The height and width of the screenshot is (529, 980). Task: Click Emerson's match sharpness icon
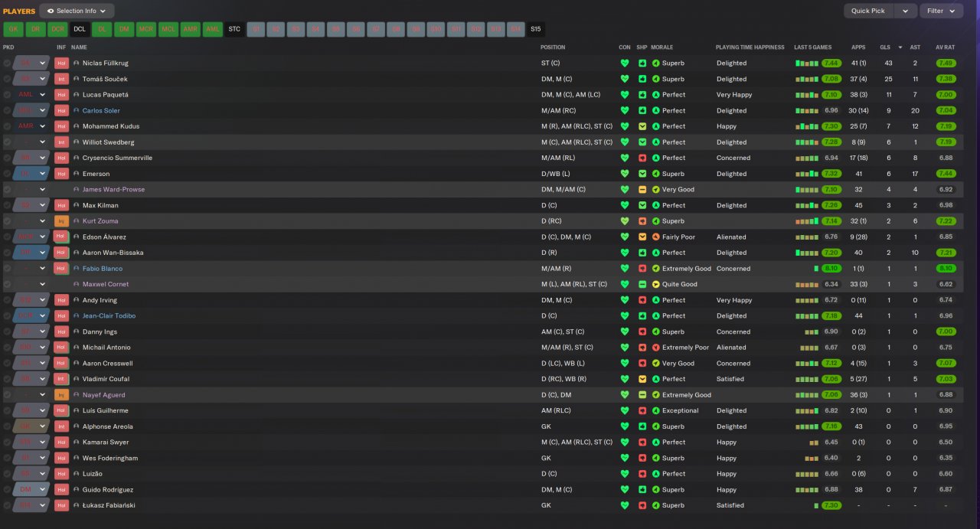pyautogui.click(x=642, y=174)
